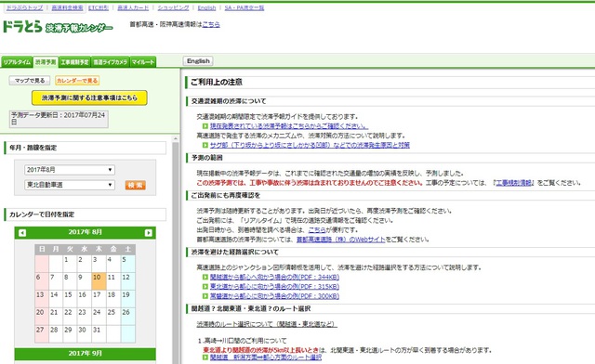Select August 1 in calendar
595x364 pixels.
[70, 264]
